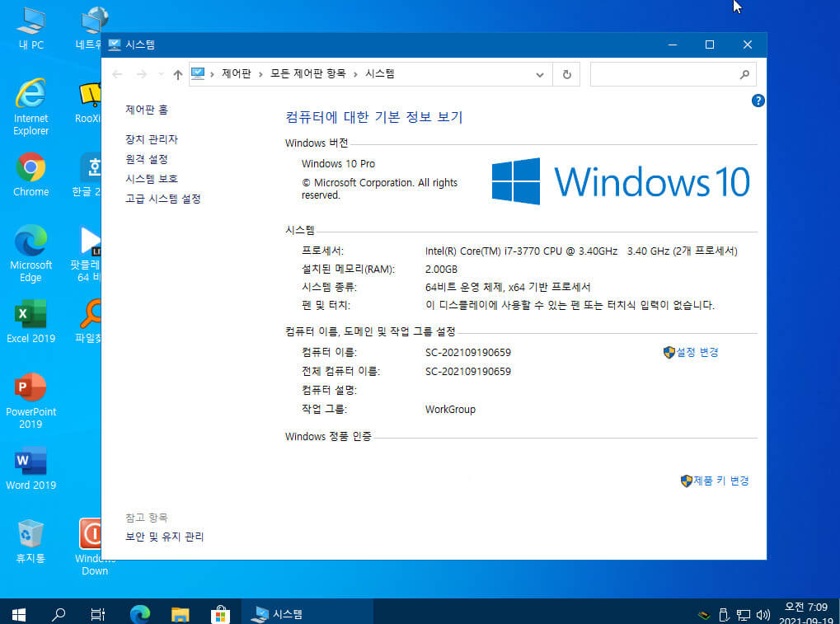840x624 pixels.
Task: Click the system window title icon
Action: click(114, 45)
